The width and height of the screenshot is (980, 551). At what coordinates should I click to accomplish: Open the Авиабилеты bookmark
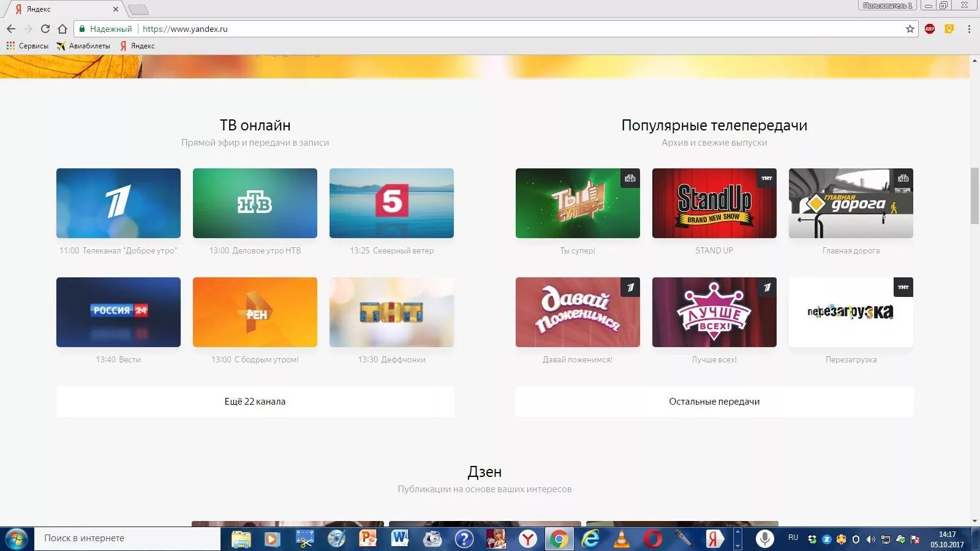tap(84, 46)
